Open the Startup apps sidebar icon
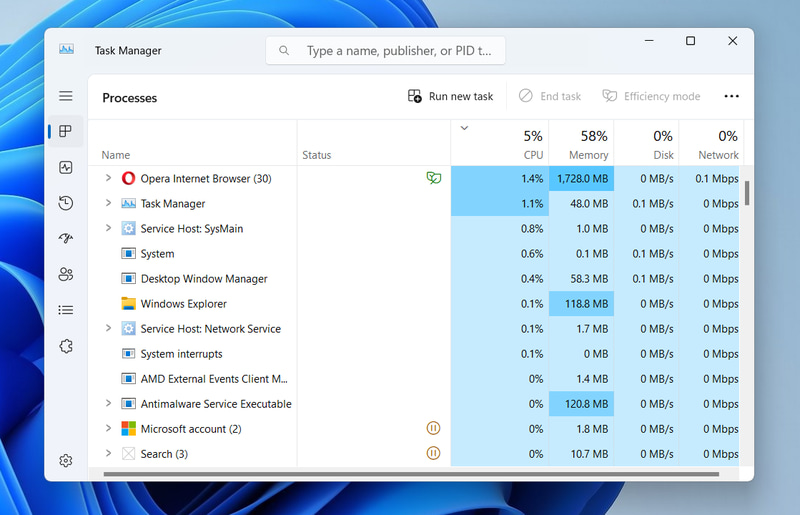 click(x=66, y=238)
